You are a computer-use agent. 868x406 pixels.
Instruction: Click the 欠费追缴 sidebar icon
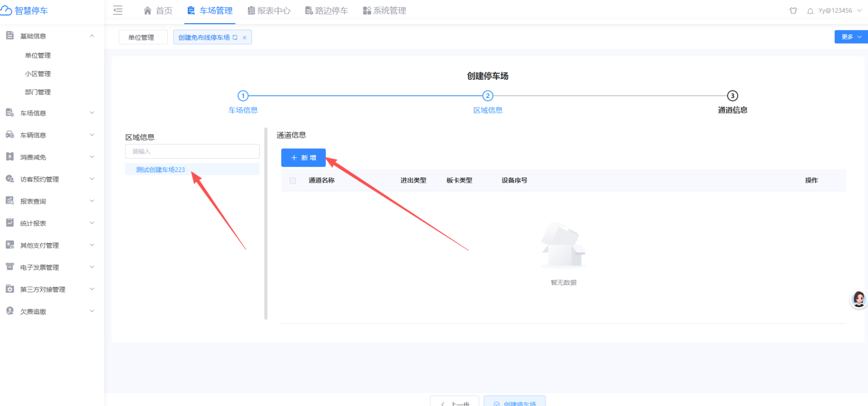click(10, 311)
